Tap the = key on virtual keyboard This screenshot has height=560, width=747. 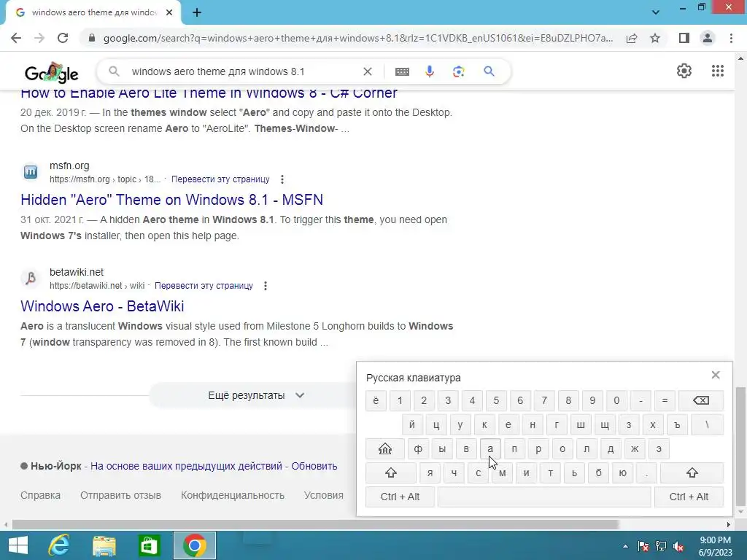tap(665, 400)
